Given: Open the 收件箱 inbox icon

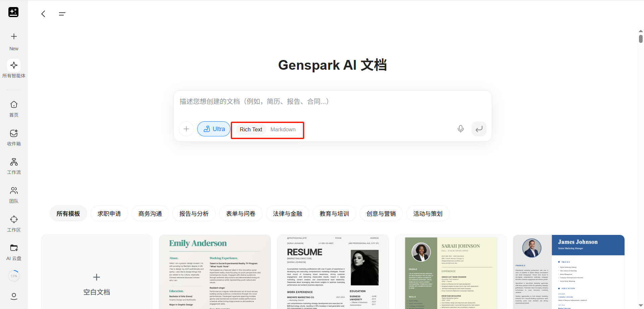Looking at the screenshot, I should tap(14, 134).
